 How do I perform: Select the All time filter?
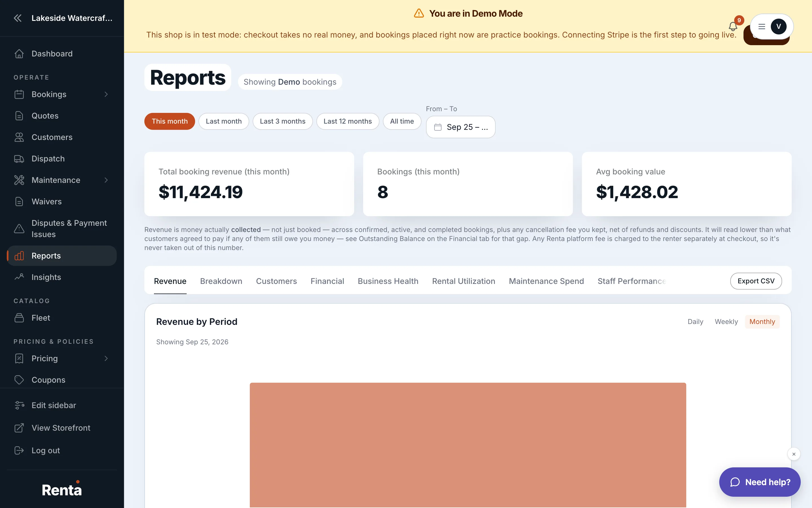tap(402, 121)
